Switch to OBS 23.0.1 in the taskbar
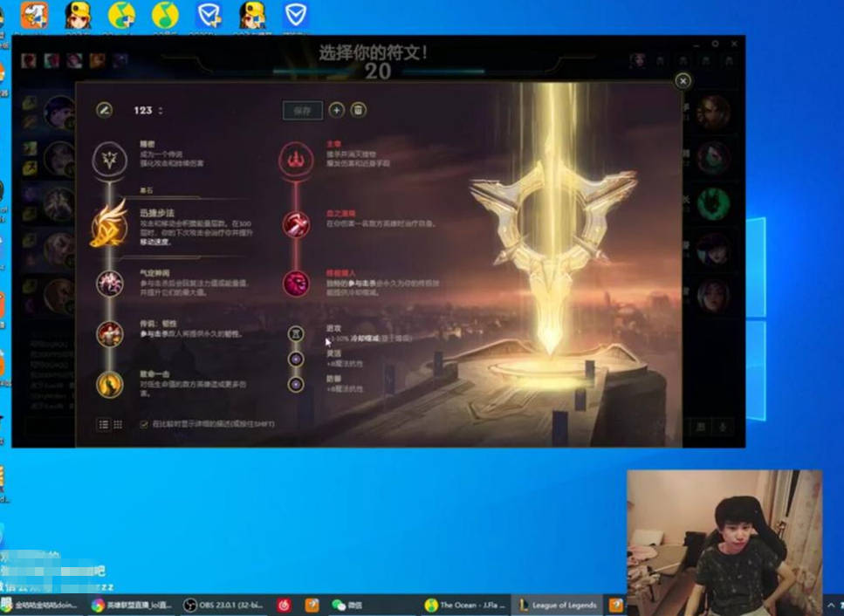Screen dimensions: 844x616 (224, 606)
